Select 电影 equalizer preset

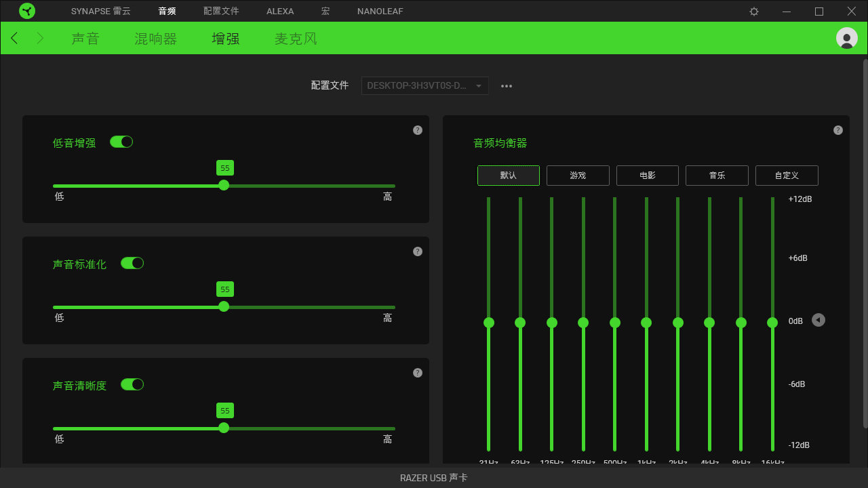click(x=648, y=176)
